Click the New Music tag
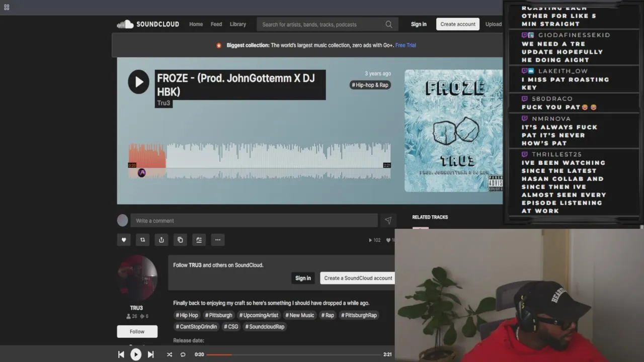644x362 pixels. point(300,315)
